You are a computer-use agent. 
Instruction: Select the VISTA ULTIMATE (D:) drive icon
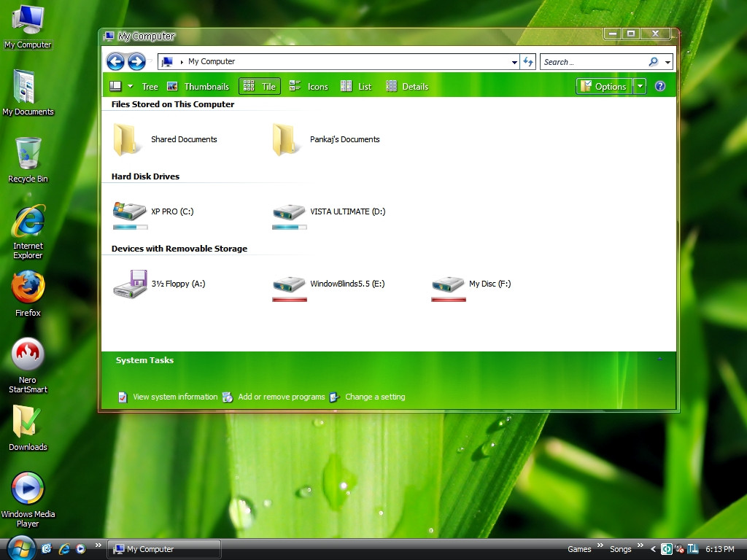click(x=289, y=211)
